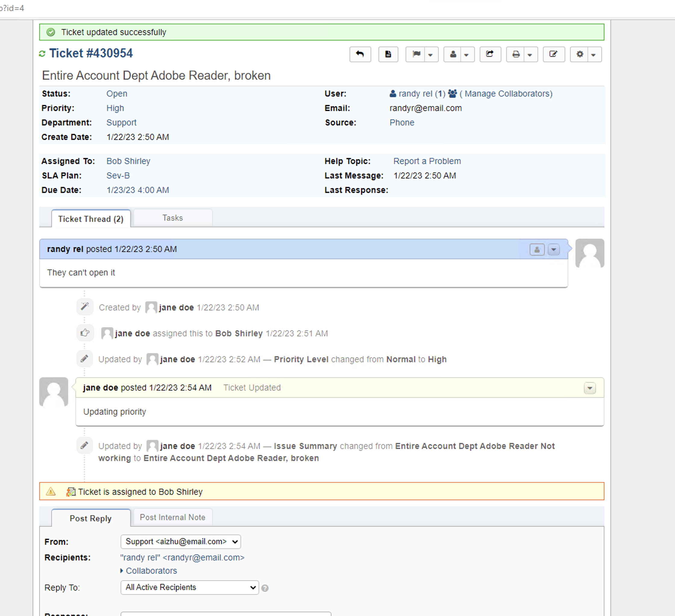The height and width of the screenshot is (616, 675).
Task: Switch to the Post Internal Note tab
Action: tap(172, 517)
